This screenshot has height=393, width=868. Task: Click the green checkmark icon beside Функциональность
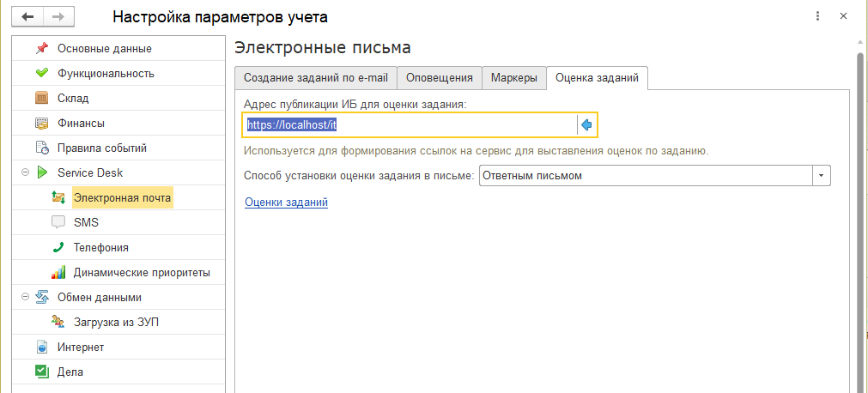(41, 73)
